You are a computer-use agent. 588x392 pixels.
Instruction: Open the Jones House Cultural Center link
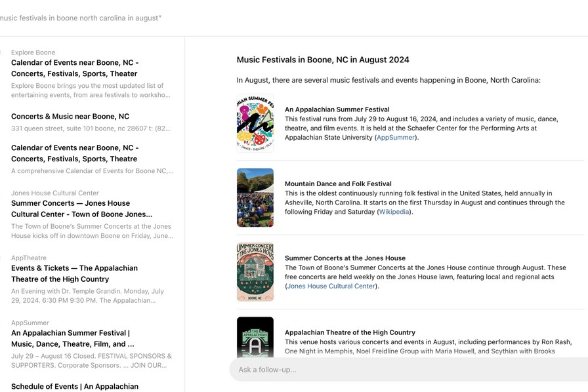(x=331, y=286)
